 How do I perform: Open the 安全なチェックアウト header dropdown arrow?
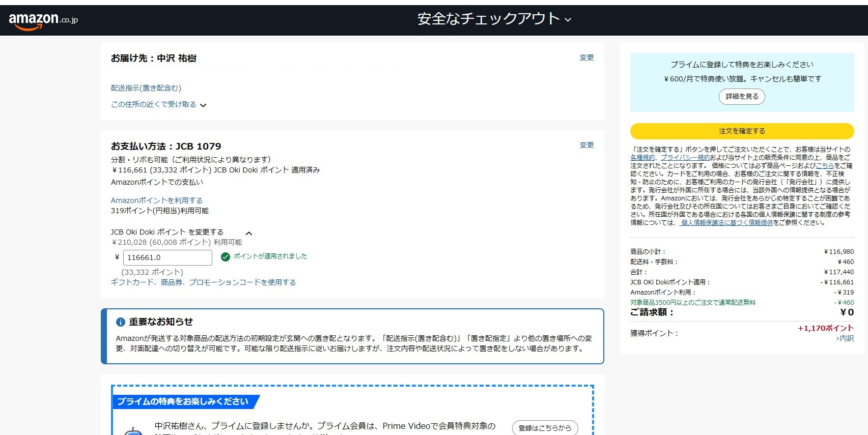click(x=568, y=20)
